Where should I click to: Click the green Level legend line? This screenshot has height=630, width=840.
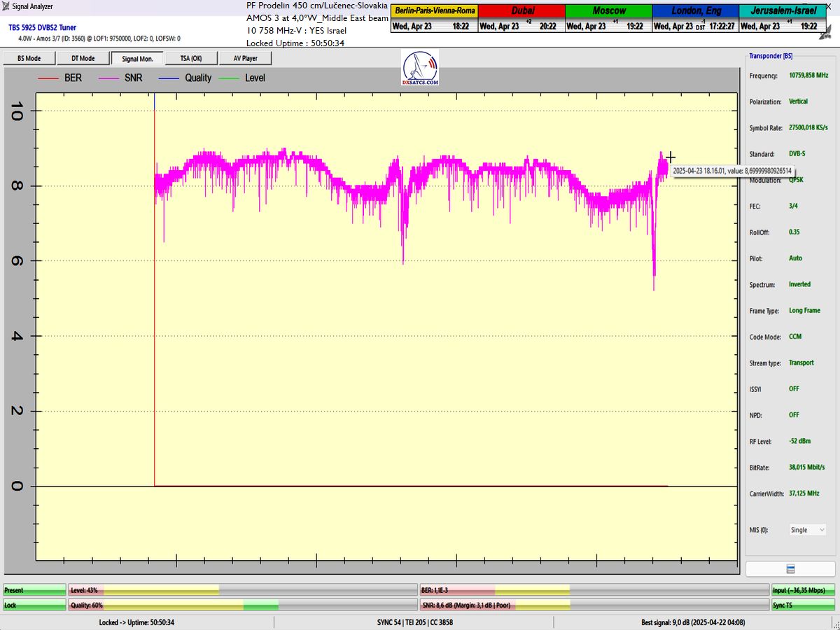click(x=229, y=78)
